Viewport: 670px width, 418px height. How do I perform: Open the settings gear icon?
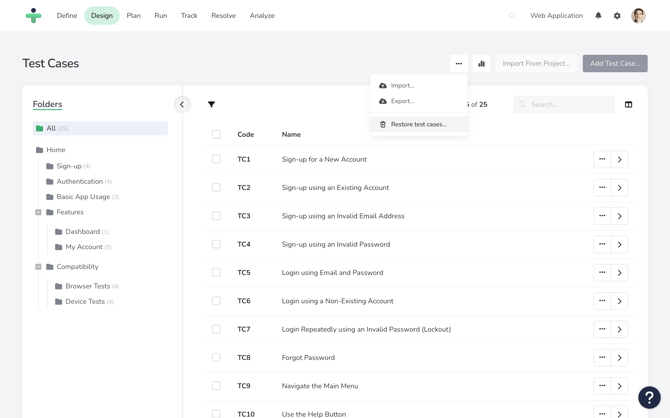coord(617,16)
